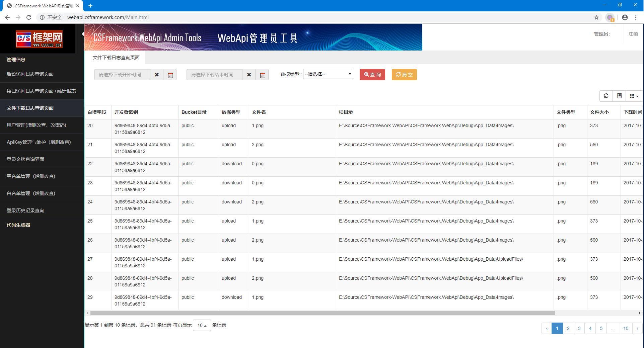Refresh the table with the refresh icon
The image size is (644, 348).
(606, 96)
